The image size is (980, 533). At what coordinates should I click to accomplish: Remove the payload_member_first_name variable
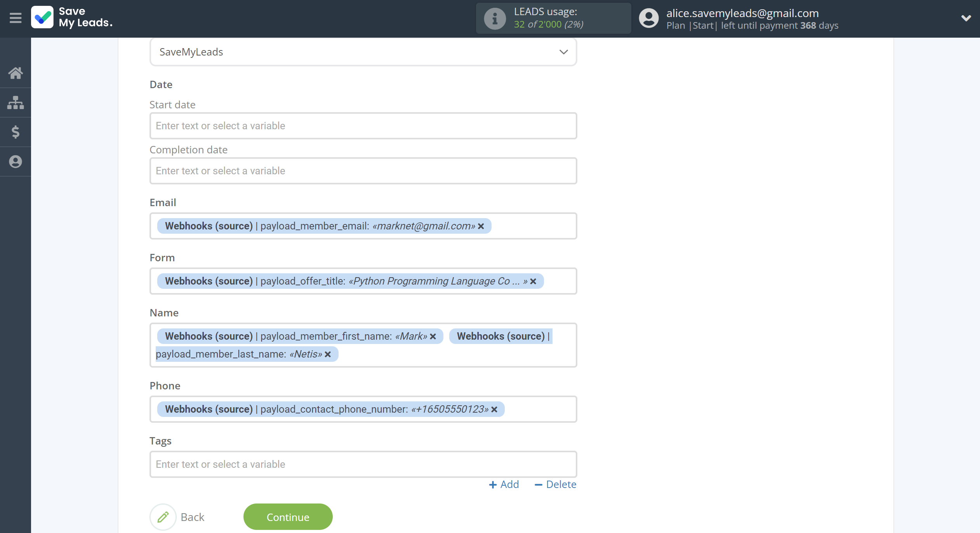tap(433, 337)
